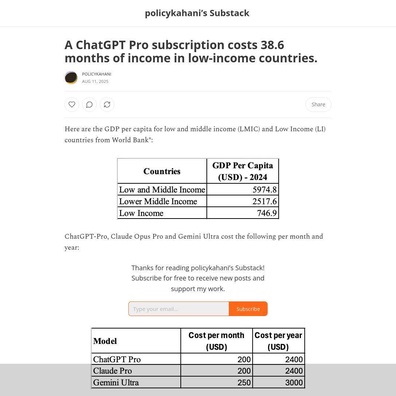The width and height of the screenshot is (396, 396).
Task: Click the article headline about ChatGPT Pro
Action: [191, 51]
